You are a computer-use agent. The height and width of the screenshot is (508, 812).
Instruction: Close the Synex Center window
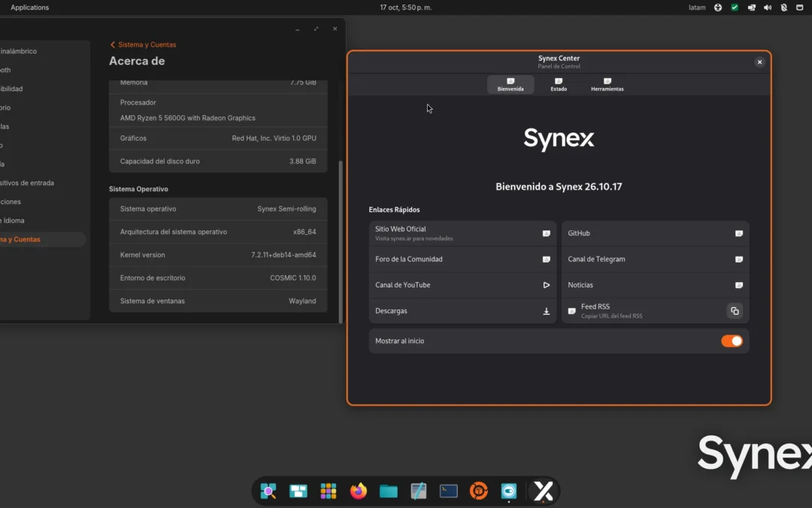(x=759, y=62)
